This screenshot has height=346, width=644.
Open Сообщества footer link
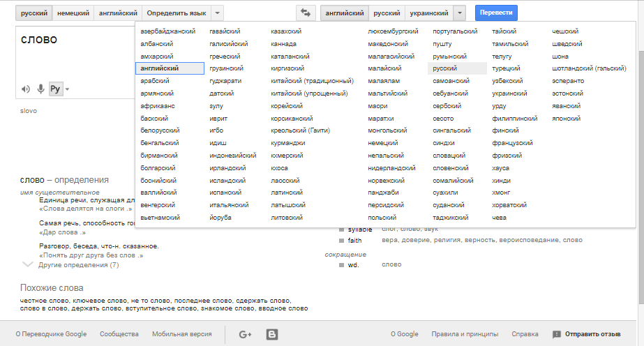[119, 334]
